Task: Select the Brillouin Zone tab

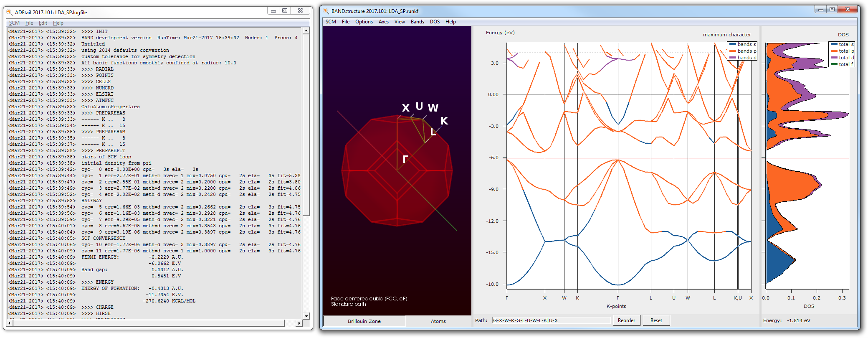Action: point(364,321)
